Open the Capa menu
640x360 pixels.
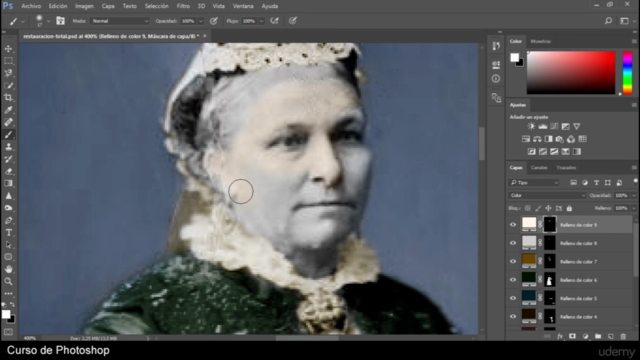108,6
